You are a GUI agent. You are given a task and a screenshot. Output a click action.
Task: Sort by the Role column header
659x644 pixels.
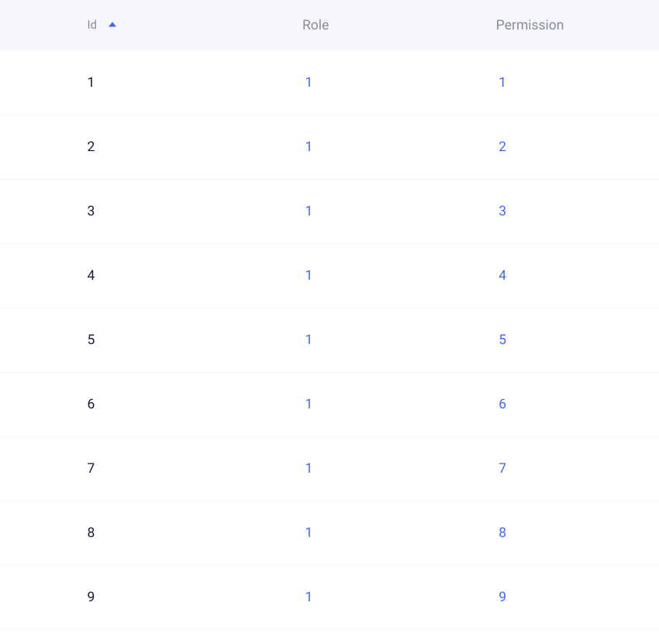click(316, 25)
